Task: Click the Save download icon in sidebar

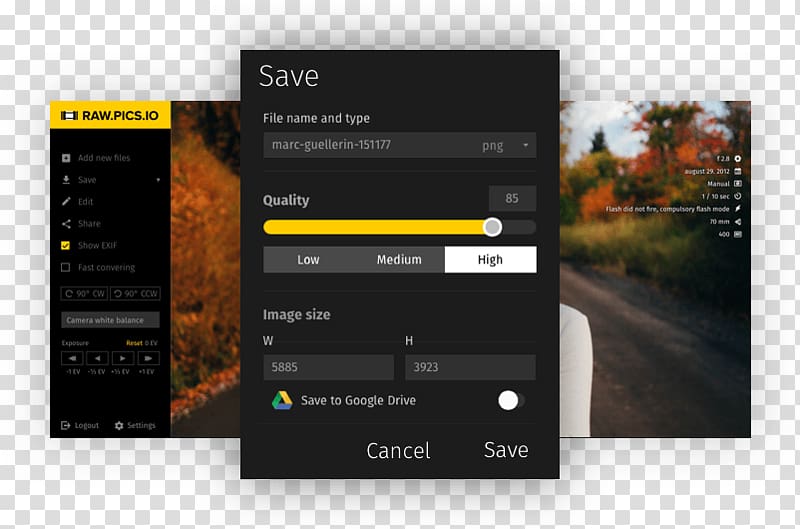Action: 66,180
